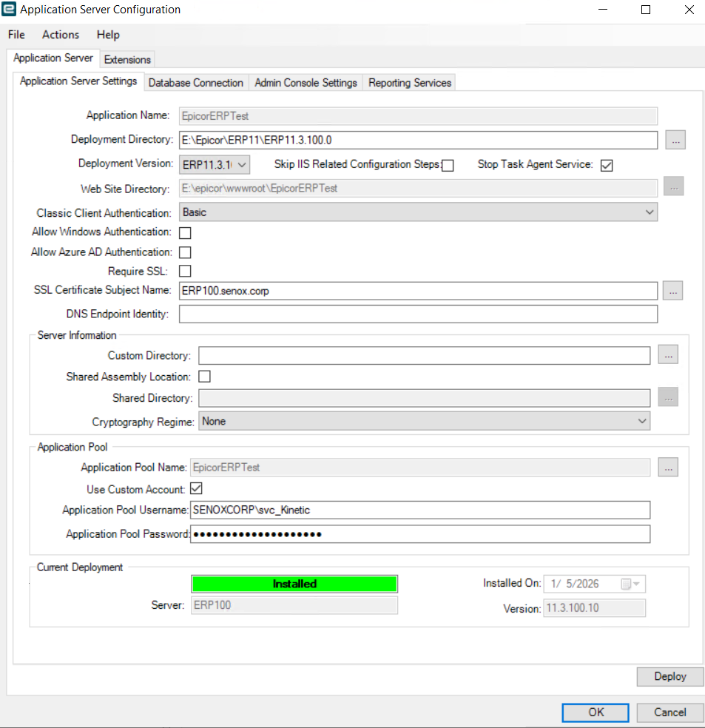Uncheck Stop Task Agent Service

pos(607,165)
